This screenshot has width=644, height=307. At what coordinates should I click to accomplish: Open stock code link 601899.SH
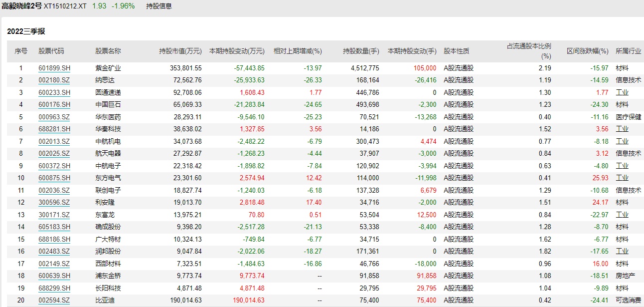(x=54, y=68)
